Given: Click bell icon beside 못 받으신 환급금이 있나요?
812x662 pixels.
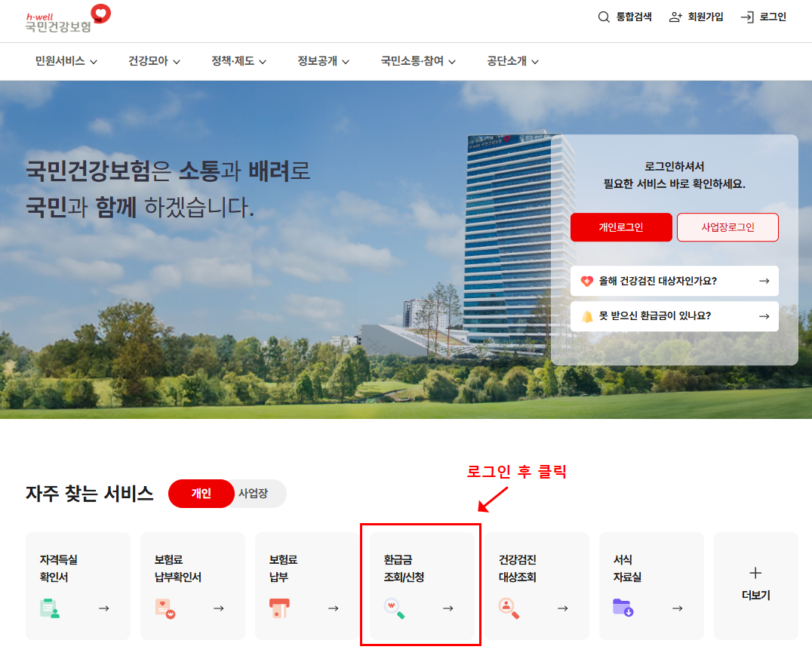Looking at the screenshot, I should pyautogui.click(x=586, y=316).
